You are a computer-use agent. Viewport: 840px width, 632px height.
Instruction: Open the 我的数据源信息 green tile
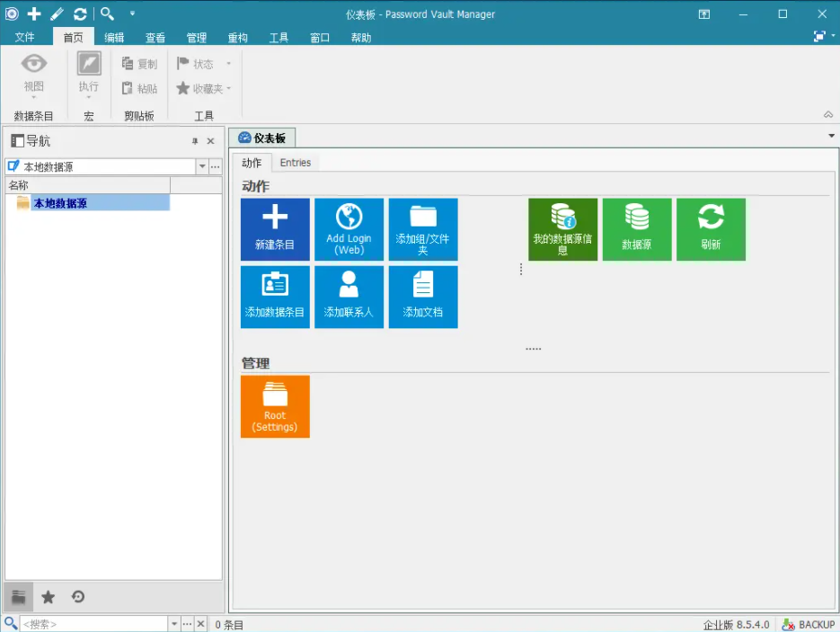[x=562, y=229]
